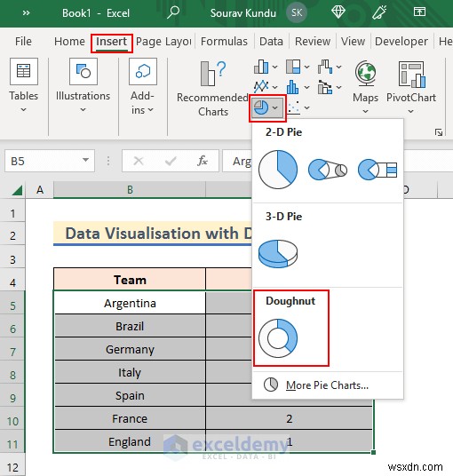Insert a column or bar chart
The image size is (453, 476).
(261, 67)
